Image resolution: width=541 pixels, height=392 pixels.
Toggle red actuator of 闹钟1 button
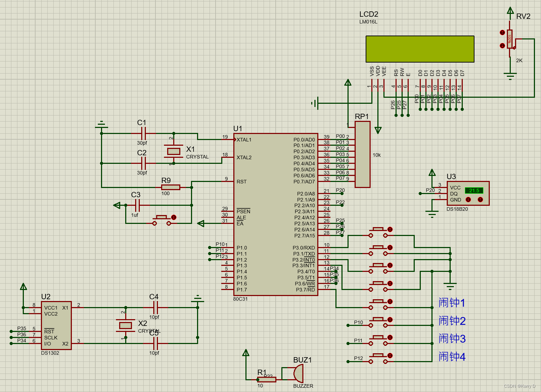point(390,301)
